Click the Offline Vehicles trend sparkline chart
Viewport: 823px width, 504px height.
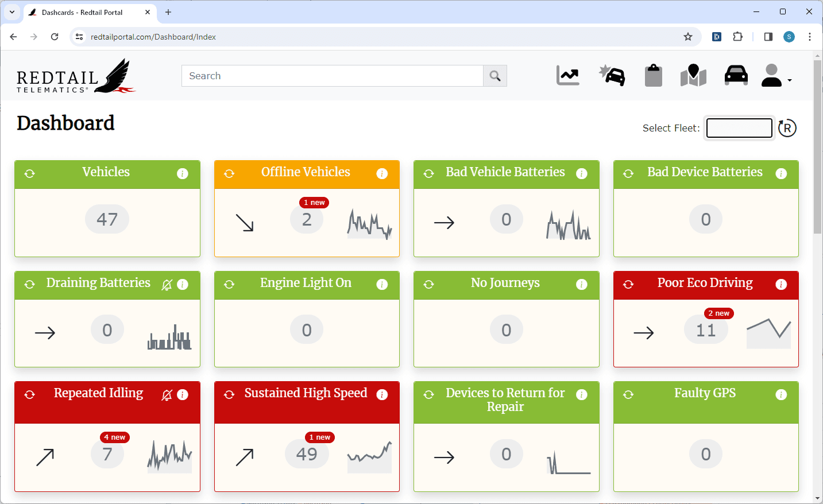[369, 224]
